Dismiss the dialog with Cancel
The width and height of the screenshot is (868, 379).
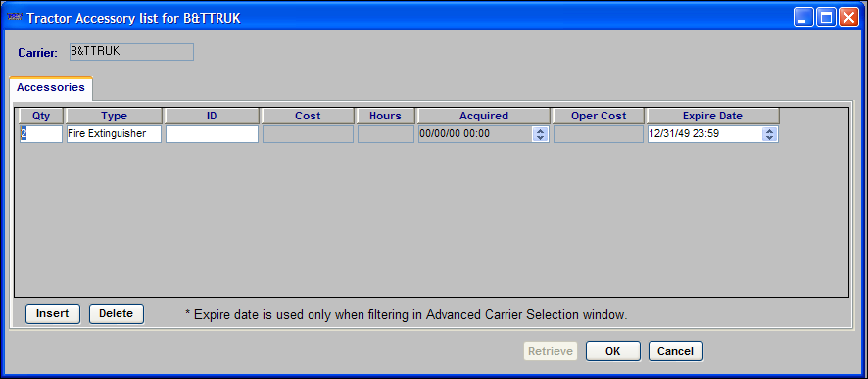[676, 351]
